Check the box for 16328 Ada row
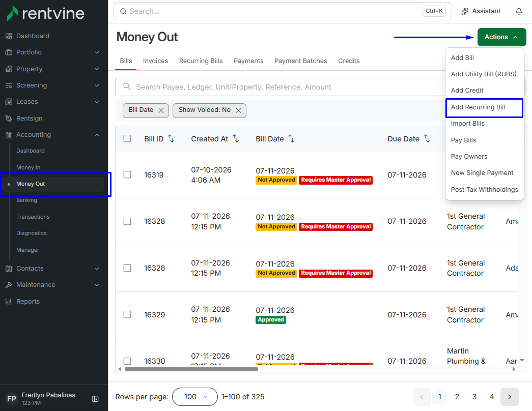 pos(127,268)
